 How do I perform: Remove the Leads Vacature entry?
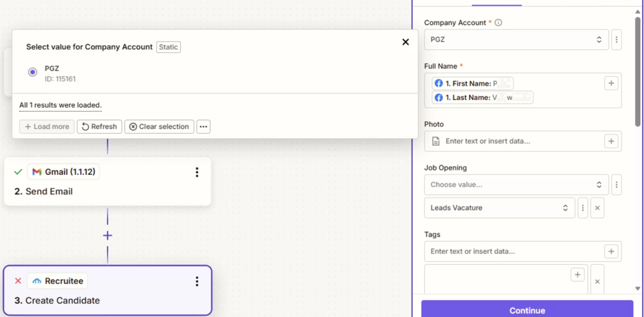coord(597,208)
